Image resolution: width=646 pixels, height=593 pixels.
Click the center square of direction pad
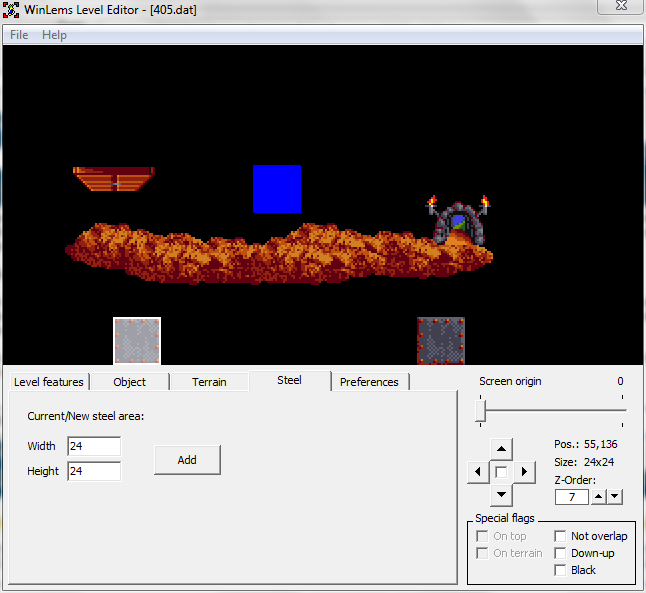coord(501,472)
